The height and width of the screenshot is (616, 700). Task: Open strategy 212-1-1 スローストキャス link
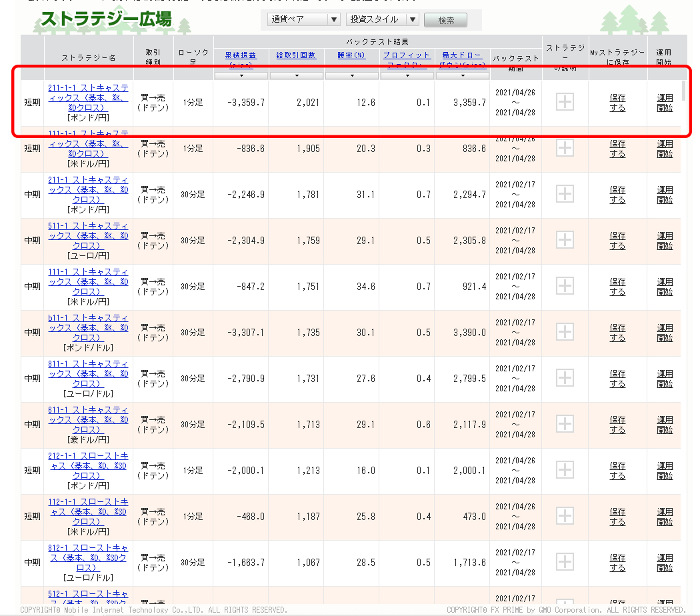(88, 465)
